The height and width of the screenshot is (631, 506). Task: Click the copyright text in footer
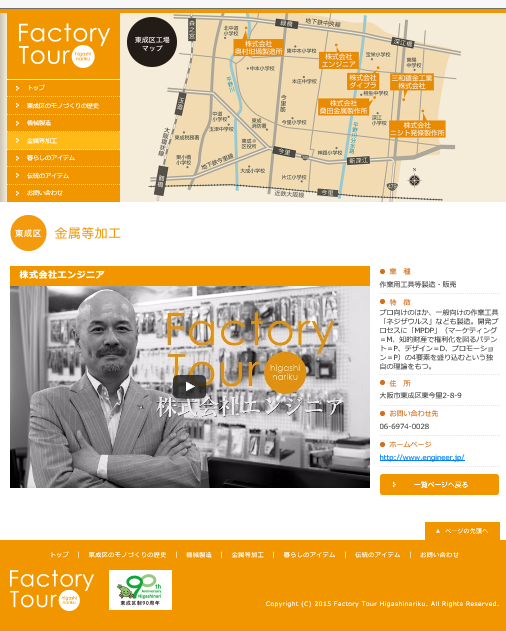(x=382, y=604)
